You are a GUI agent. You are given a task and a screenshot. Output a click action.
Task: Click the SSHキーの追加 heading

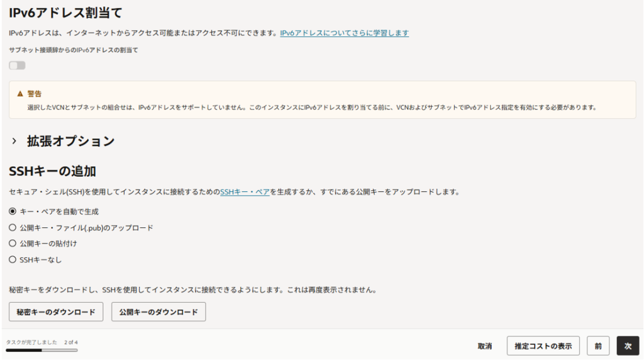pos(52,171)
